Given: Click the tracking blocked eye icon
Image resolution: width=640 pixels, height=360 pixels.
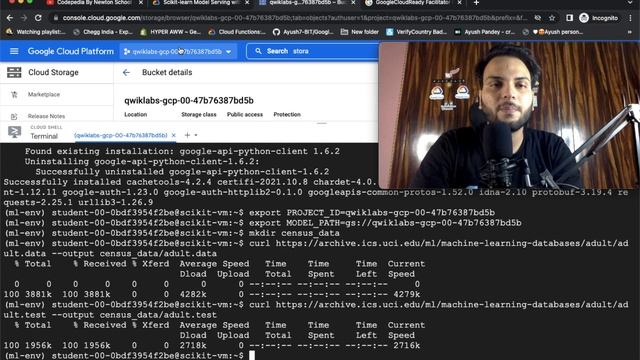Looking at the screenshot, I should (x=538, y=18).
